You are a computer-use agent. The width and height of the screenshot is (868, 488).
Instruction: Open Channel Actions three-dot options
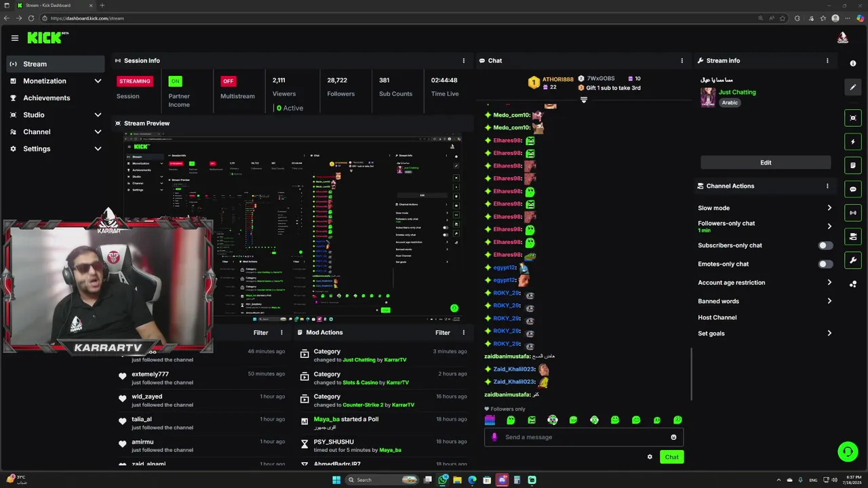(x=827, y=186)
